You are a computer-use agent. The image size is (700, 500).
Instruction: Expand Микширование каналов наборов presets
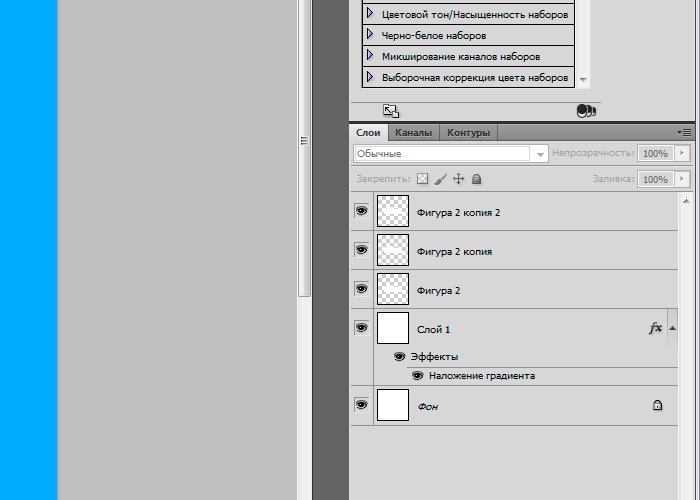coord(370,55)
